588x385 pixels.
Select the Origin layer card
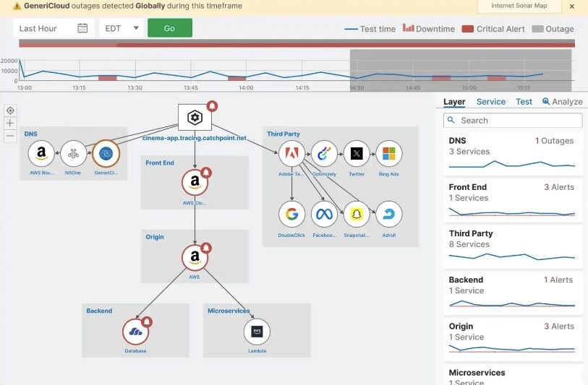click(x=513, y=339)
